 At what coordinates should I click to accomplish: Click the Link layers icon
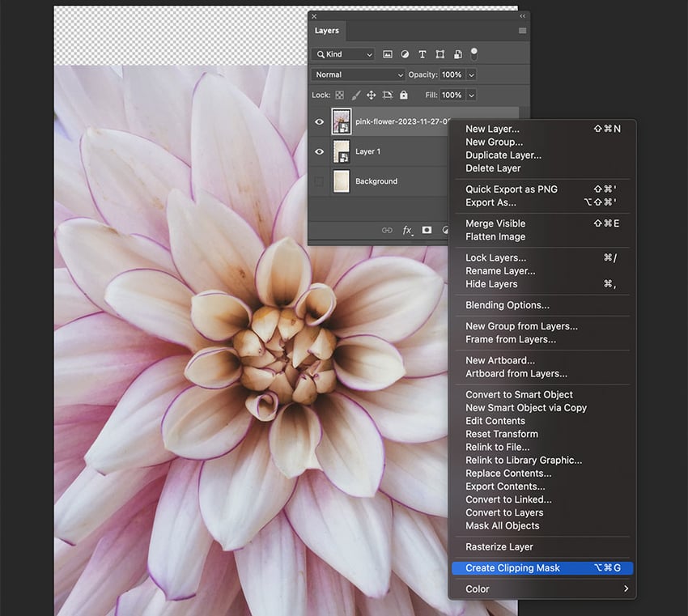(386, 230)
